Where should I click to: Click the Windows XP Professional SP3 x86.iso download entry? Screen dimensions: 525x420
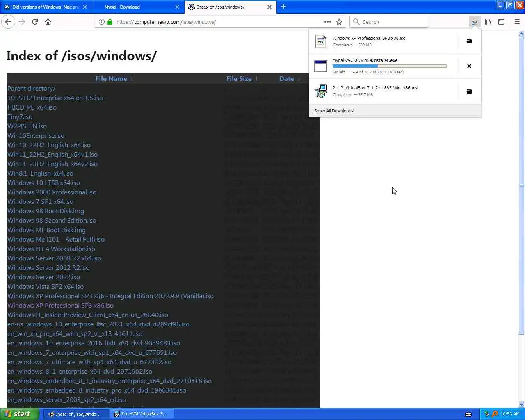click(383, 41)
